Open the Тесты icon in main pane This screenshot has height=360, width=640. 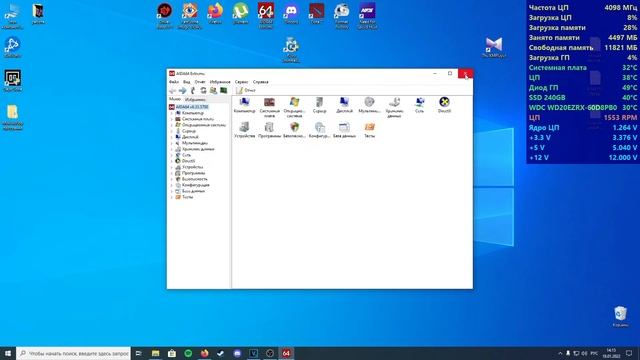(x=369, y=130)
